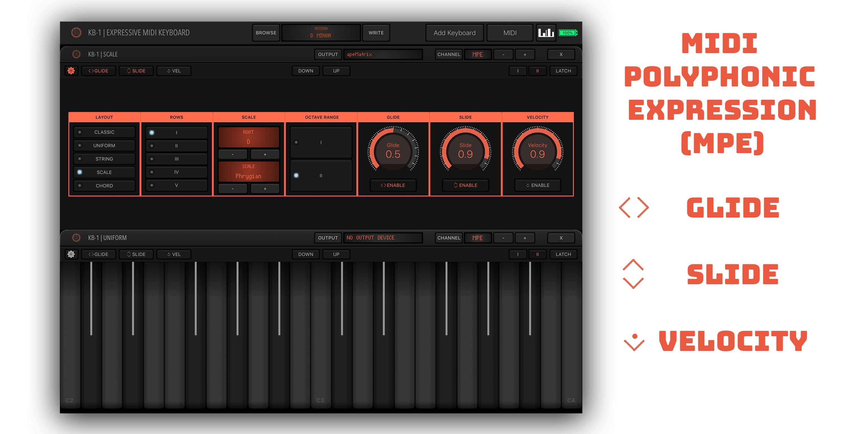Select row III in the ROWS column
This screenshot has width=868, height=434.
coord(176,159)
